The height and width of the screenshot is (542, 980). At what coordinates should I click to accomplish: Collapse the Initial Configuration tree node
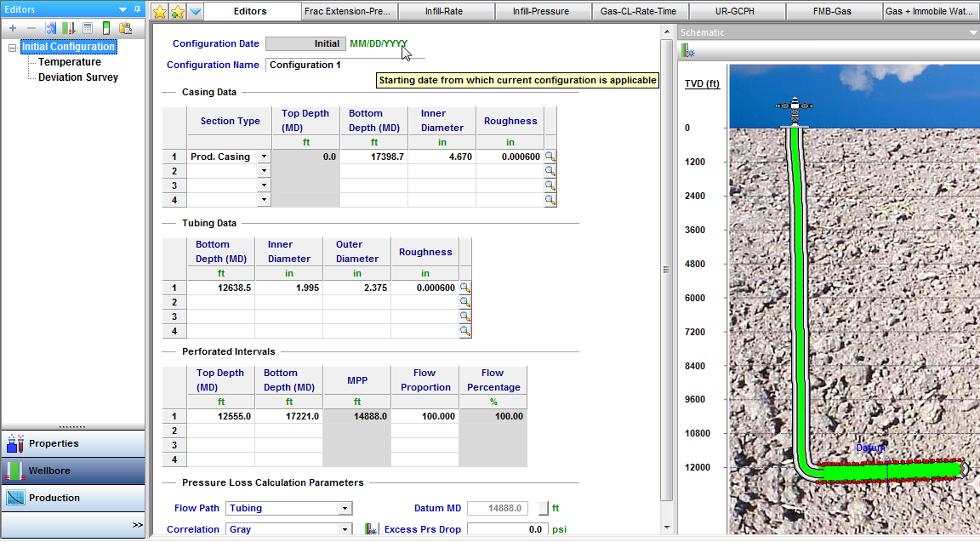tap(13, 48)
